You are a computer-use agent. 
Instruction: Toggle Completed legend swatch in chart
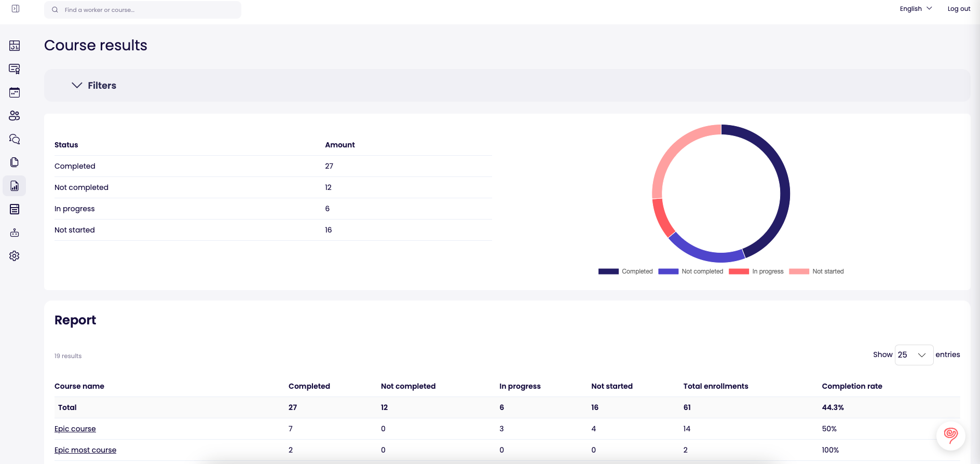[x=608, y=271]
